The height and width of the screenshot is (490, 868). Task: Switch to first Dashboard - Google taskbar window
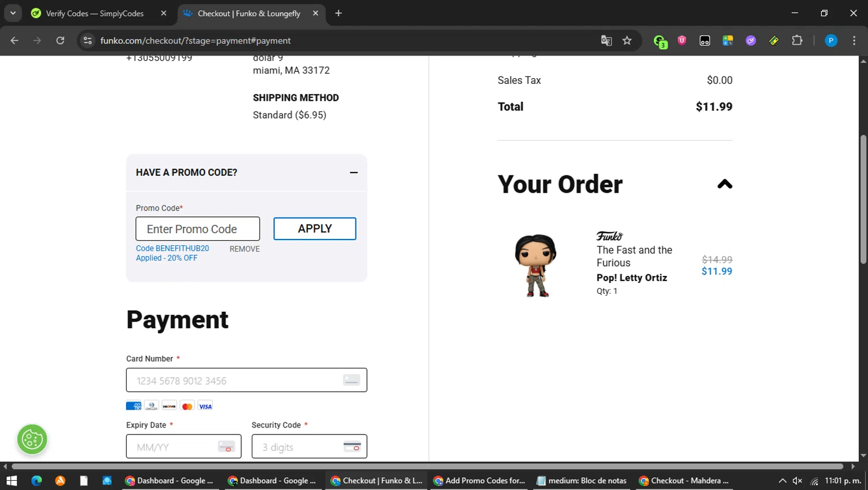[170, 481]
